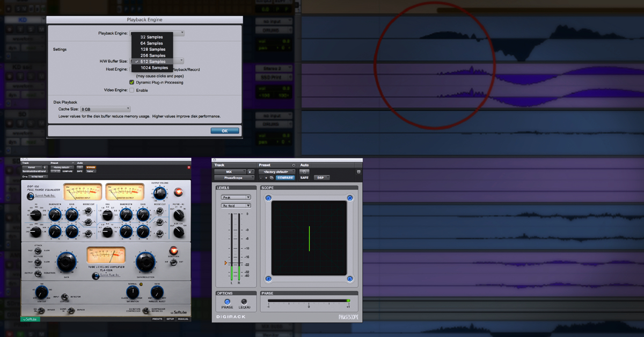Image resolution: width=644 pixels, height=337 pixels.
Task: Click the PhaseScope phase correlation meter bar
Action: pos(309,301)
